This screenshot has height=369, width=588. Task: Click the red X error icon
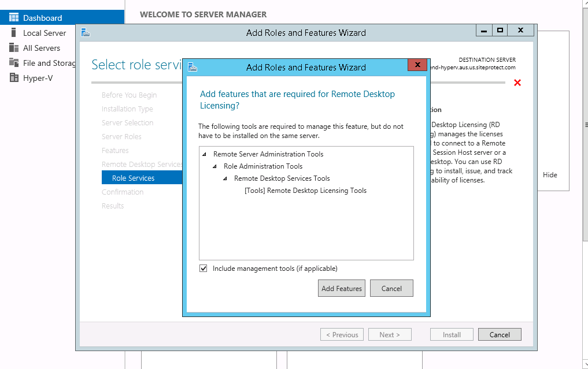point(517,83)
